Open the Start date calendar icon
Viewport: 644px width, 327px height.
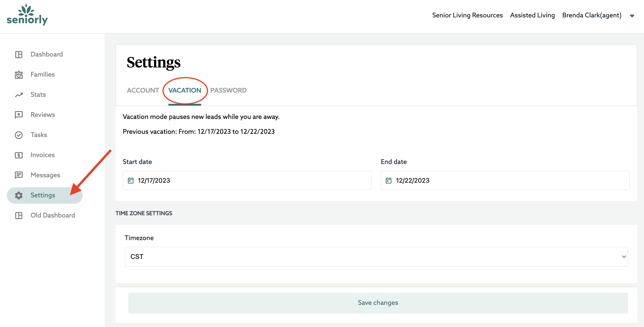pos(130,180)
